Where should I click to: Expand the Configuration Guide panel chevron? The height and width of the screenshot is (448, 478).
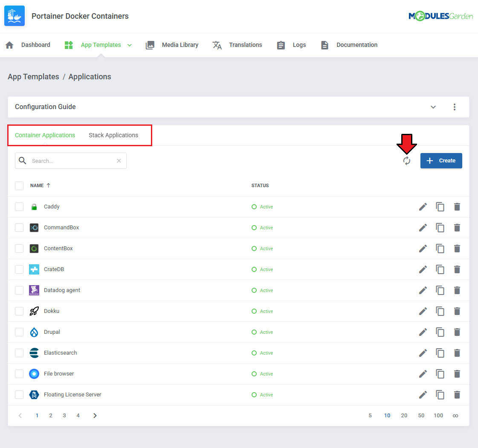point(433,107)
